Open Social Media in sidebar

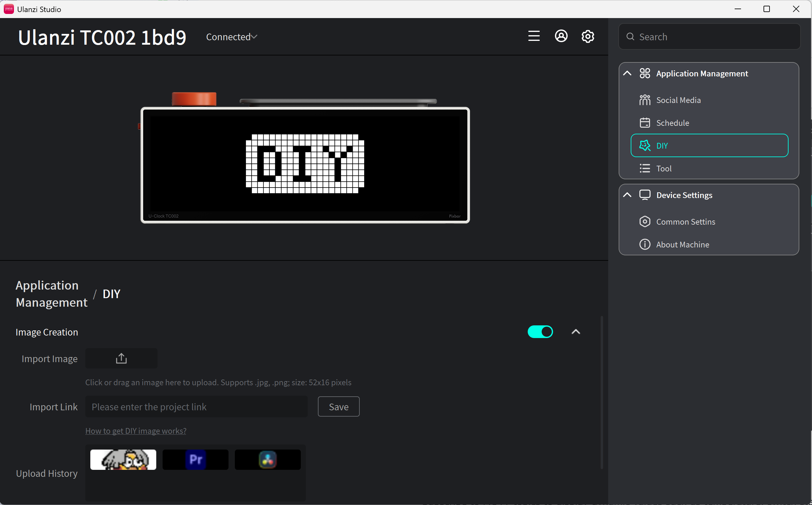[x=709, y=100]
